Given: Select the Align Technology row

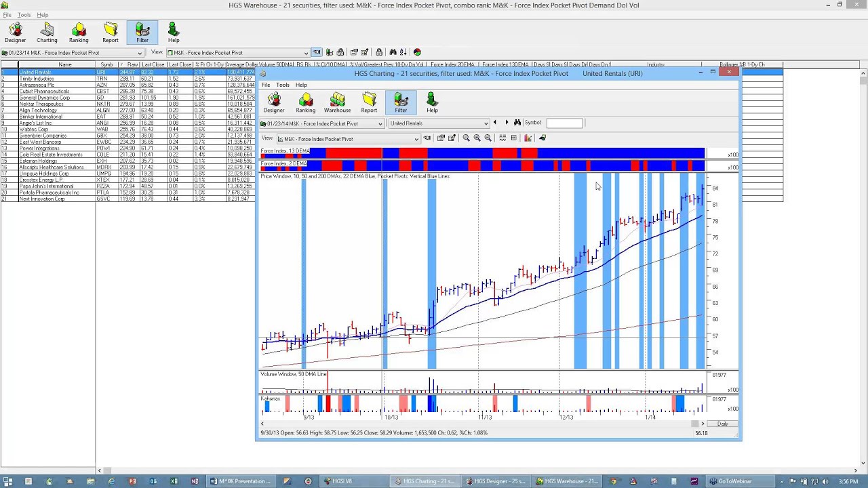Looking at the screenshot, I should (127, 110).
